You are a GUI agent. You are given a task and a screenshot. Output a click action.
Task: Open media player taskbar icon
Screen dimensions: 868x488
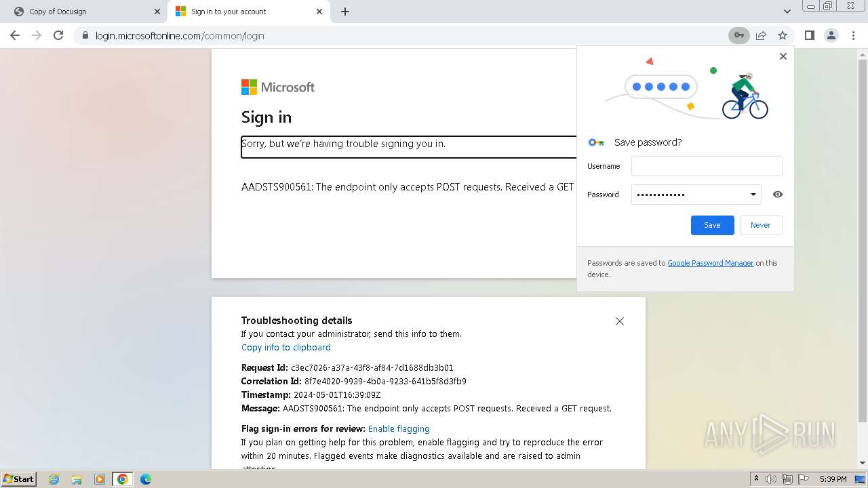(x=100, y=479)
